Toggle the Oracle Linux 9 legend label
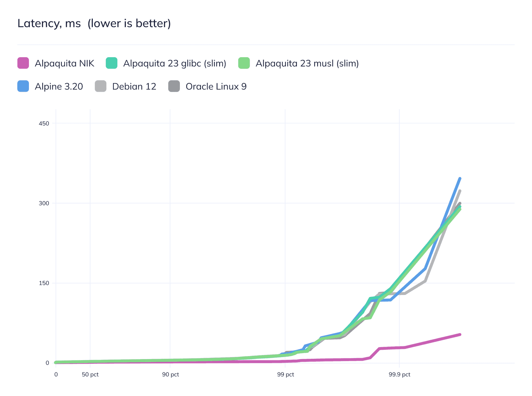The height and width of the screenshot is (396, 532). pyautogui.click(x=216, y=86)
